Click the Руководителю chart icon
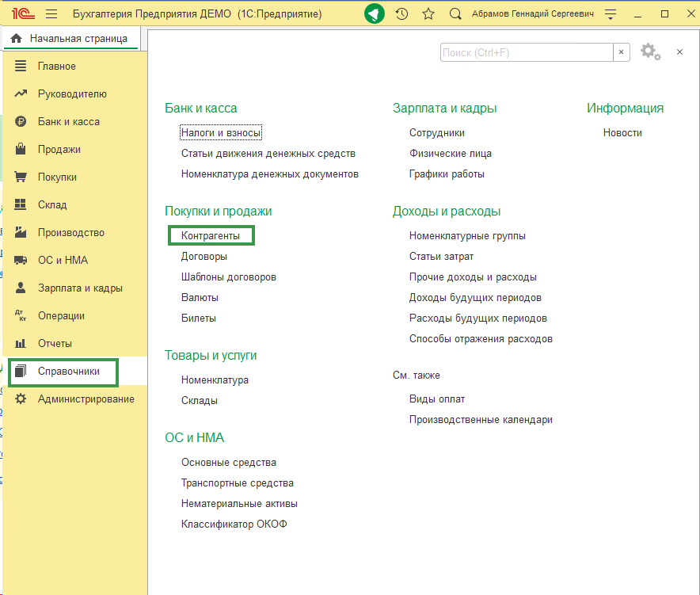Viewport: 700px width, 595px height. [x=21, y=93]
